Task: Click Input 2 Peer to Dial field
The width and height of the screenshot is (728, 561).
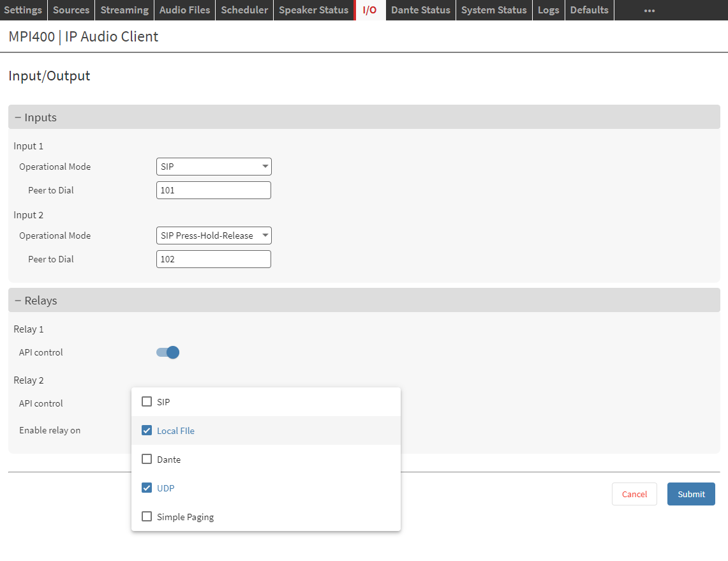Action: [214, 259]
